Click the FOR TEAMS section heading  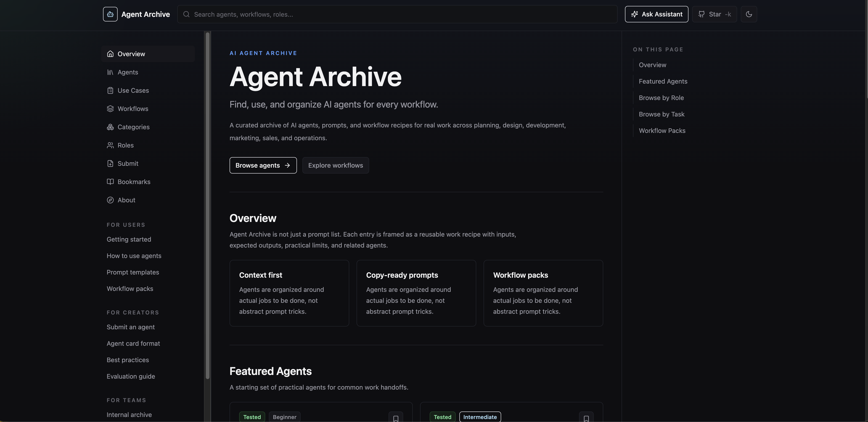tap(126, 400)
